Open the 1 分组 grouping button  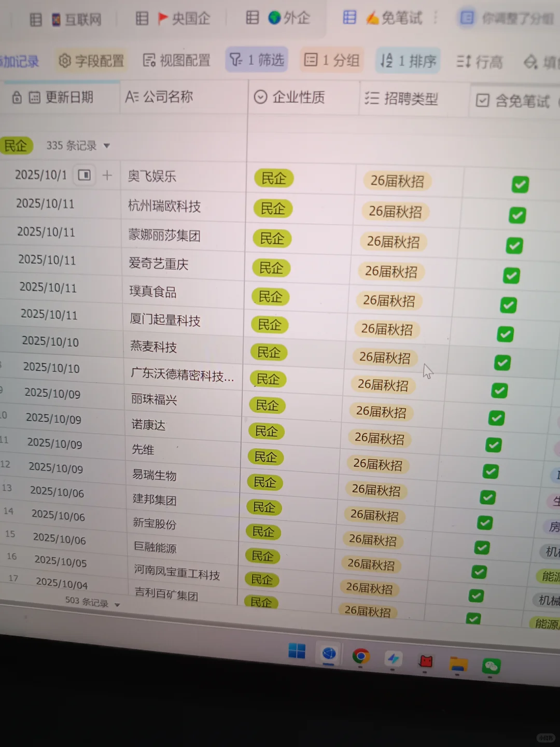332,60
